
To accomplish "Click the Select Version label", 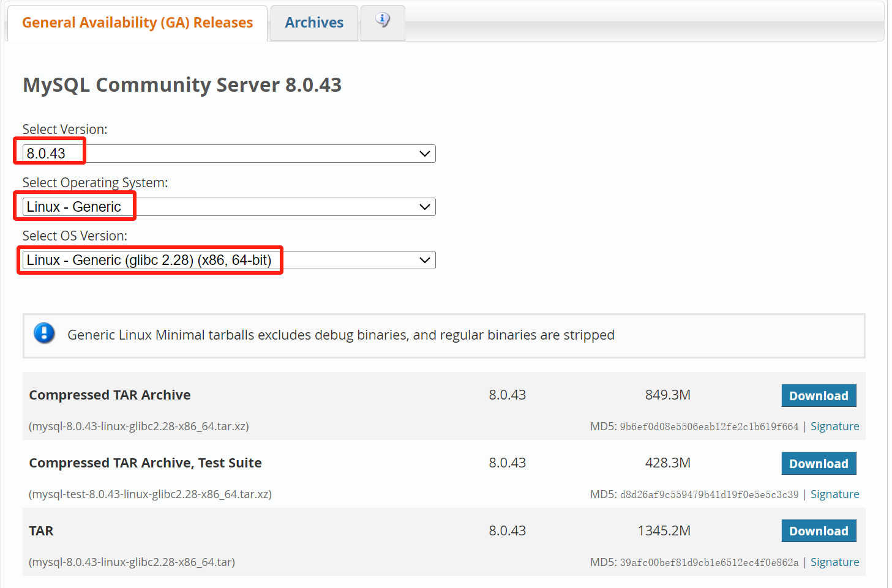I will click(65, 130).
